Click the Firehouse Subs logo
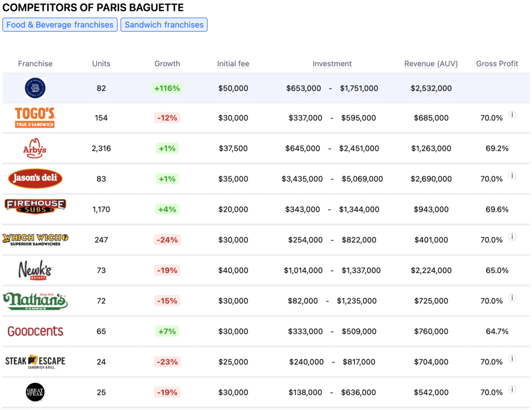This screenshot has width=532, height=410. pos(35,206)
